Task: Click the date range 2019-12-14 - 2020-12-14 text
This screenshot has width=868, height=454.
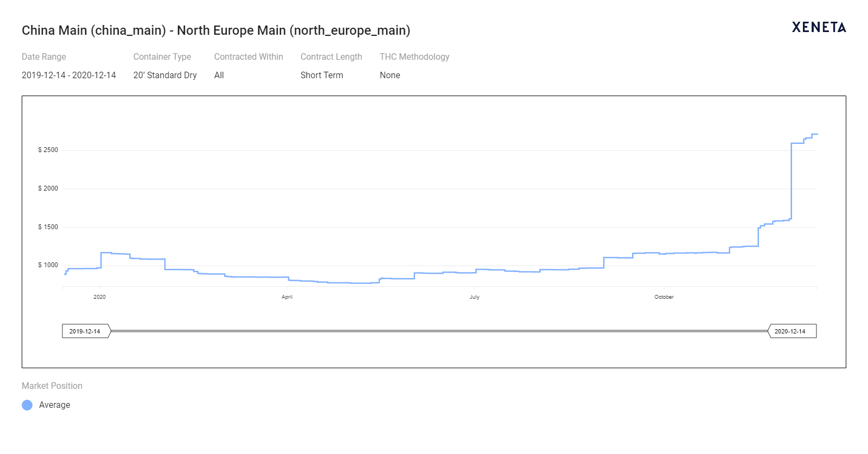Action: (69, 75)
